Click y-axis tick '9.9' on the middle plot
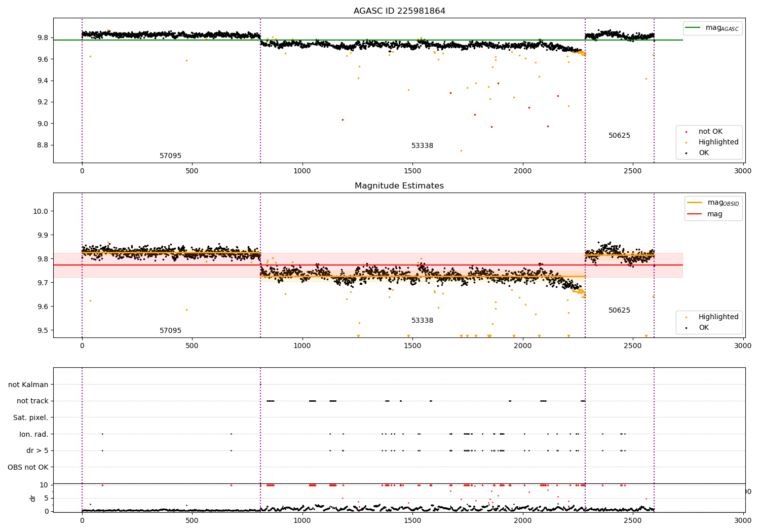Viewport: 760px width, 532px height. coord(43,235)
